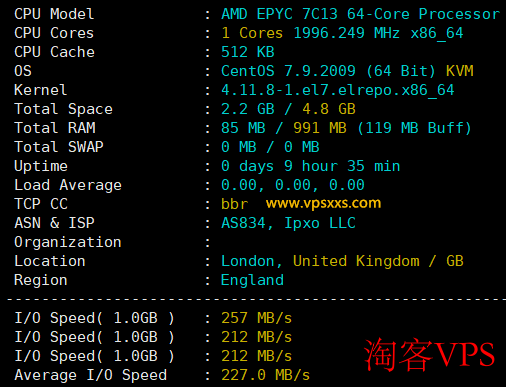Click the yellow KVM virtualization text
The width and height of the screenshot is (506, 387).
coord(460,71)
